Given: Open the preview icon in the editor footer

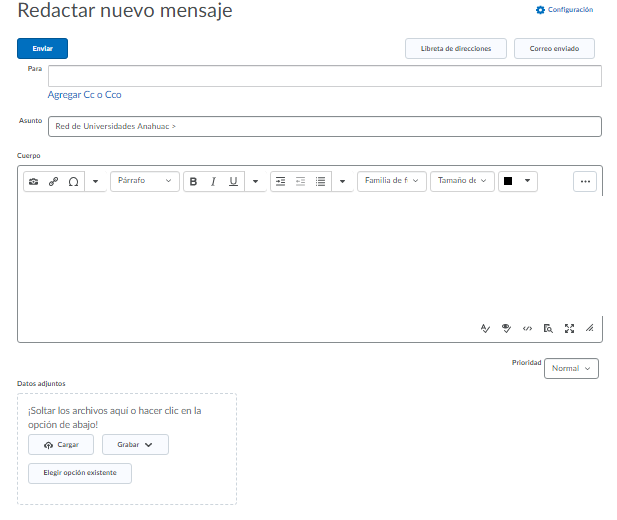Looking at the screenshot, I should click(x=548, y=328).
